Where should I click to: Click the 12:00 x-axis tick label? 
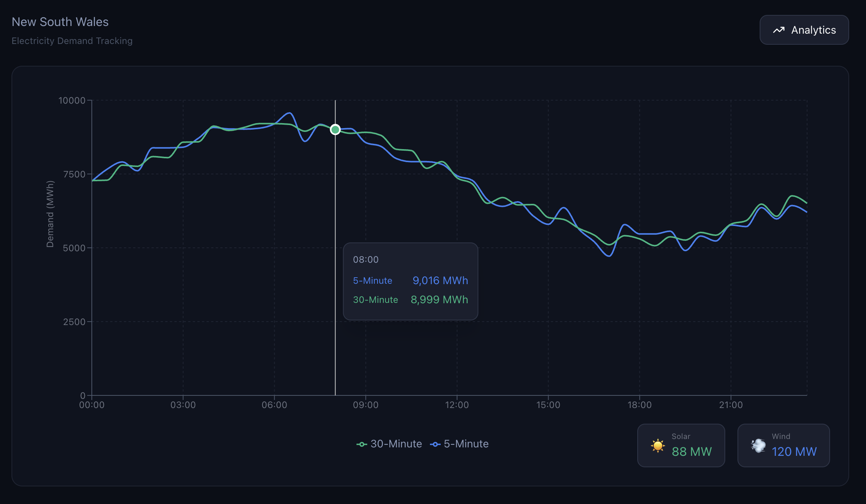457,405
